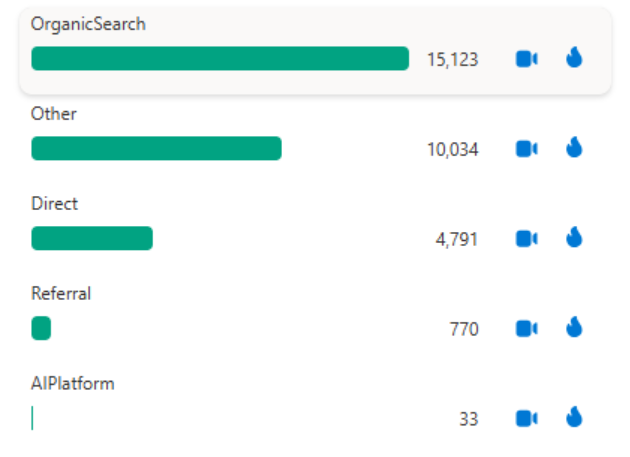The width and height of the screenshot is (630, 457).
Task: Open recordings for Other channel
Action: tap(527, 149)
